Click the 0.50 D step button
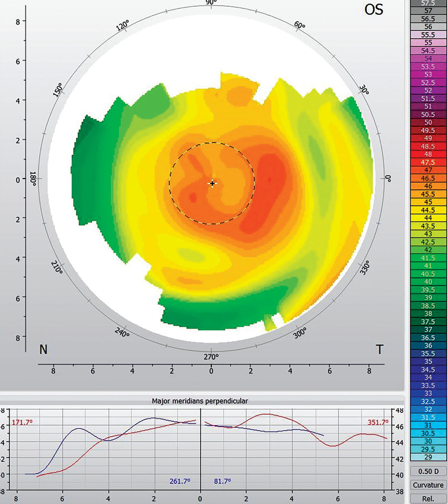Screen dimensions: 448x504 click(x=428, y=471)
